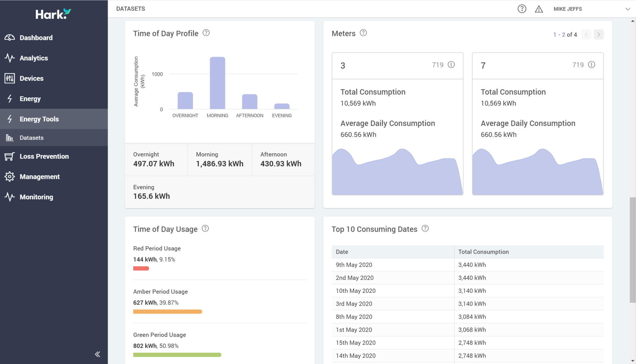The image size is (636, 364).
Task: Select the 14th May 2020 row
Action: (468, 356)
